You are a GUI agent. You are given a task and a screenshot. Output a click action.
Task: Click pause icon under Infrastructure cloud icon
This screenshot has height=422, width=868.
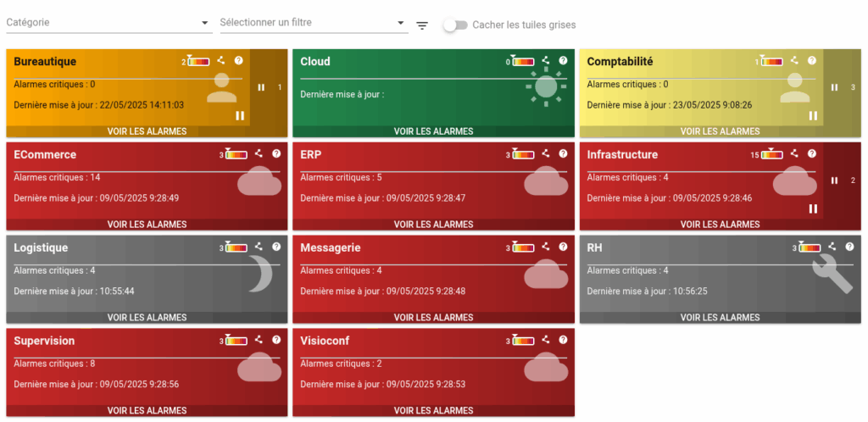point(813,208)
